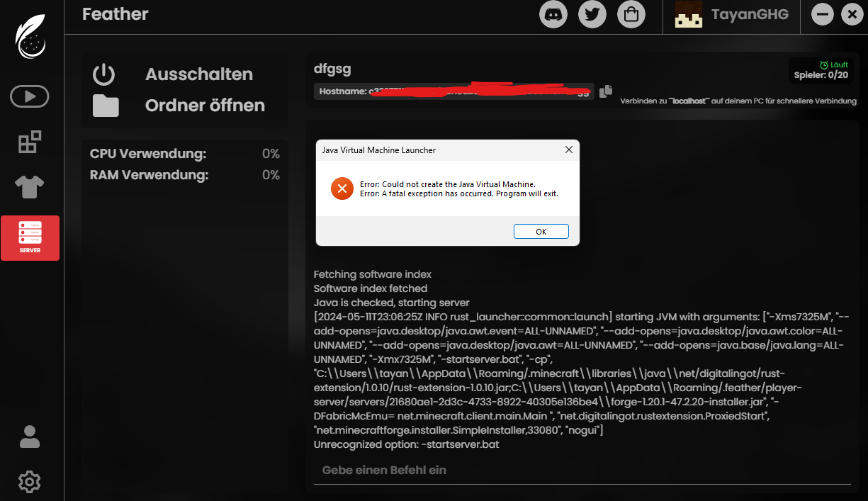Click 'Java is checked, starting server' line
The height and width of the screenshot is (501, 868).
pyautogui.click(x=392, y=303)
